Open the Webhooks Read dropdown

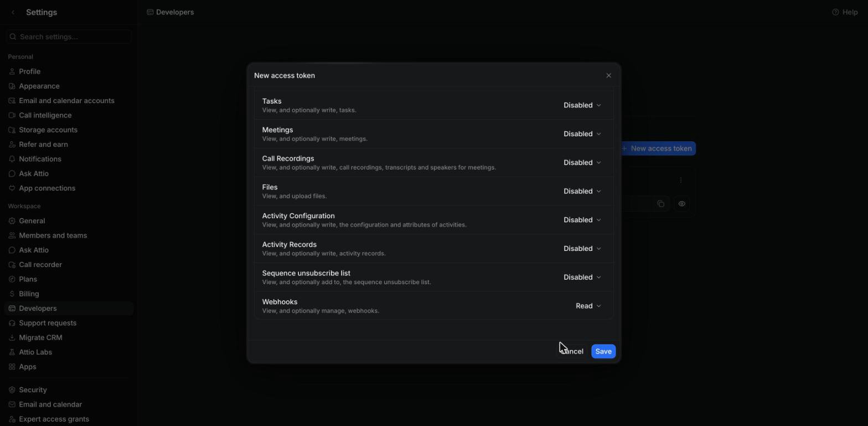588,306
